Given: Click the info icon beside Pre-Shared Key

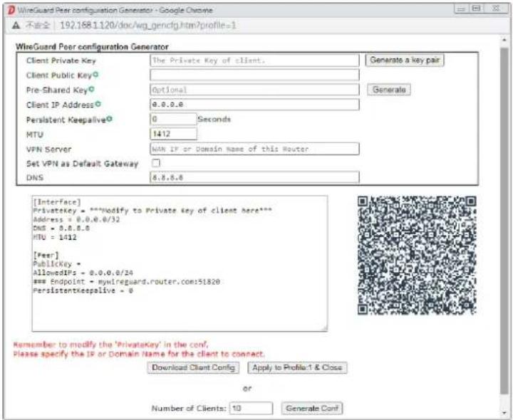Looking at the screenshot, I should pyautogui.click(x=91, y=89).
